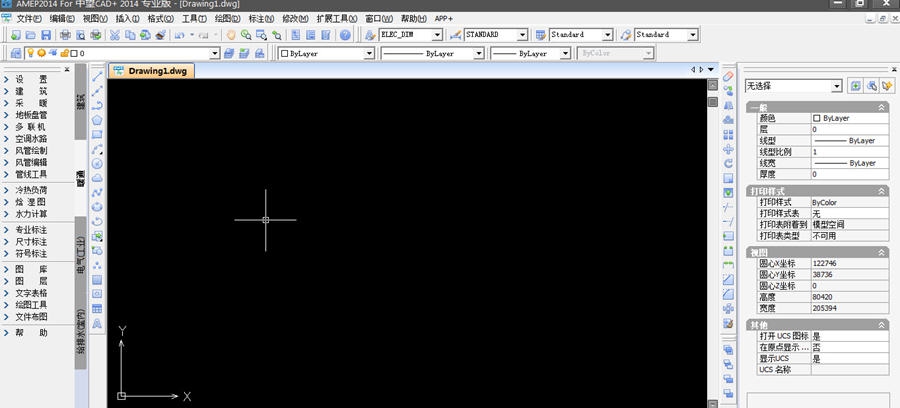Toggle the layer light bulb on/off icon
Image resolution: width=900 pixels, height=408 pixels.
pos(29,53)
